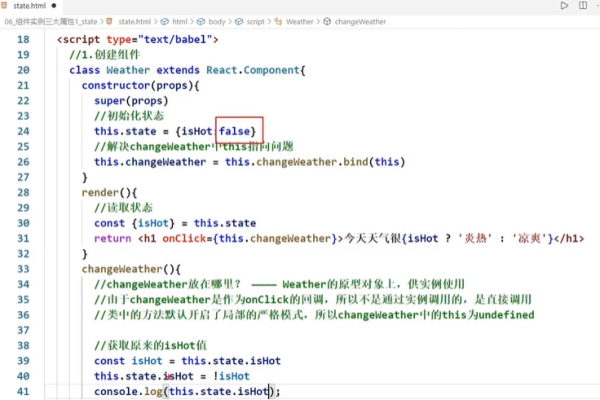Click 'class' keyword on line 20
The width and height of the screenshot is (600, 400).
(85, 70)
